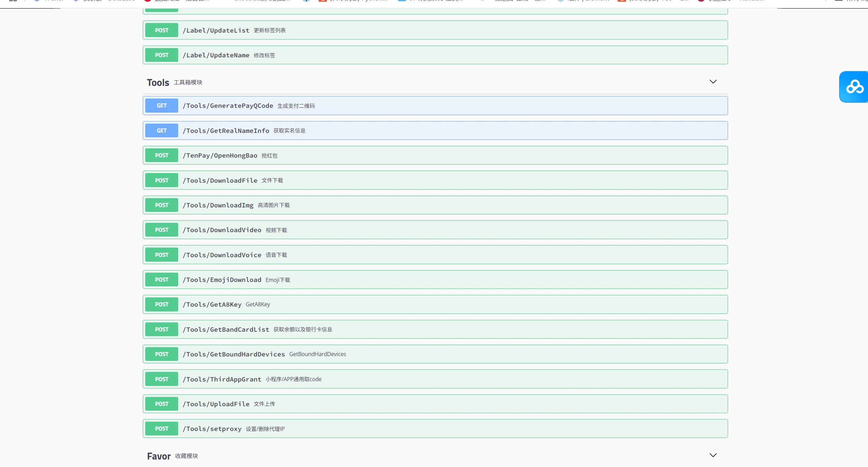Click POST badge for ThirdAppGrant
Image resolution: width=868 pixels, height=467 pixels.
tap(161, 379)
